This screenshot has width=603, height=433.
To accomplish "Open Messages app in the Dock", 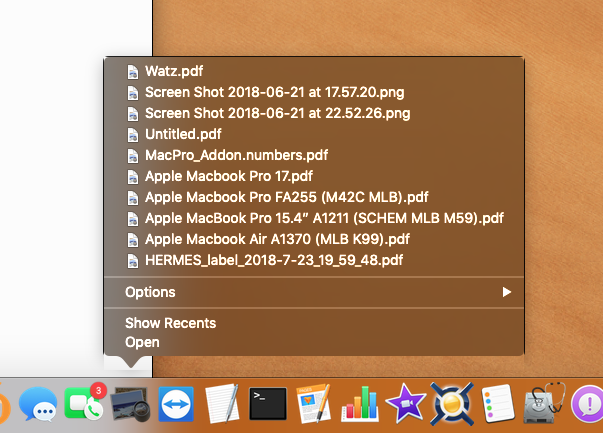I will [x=38, y=404].
